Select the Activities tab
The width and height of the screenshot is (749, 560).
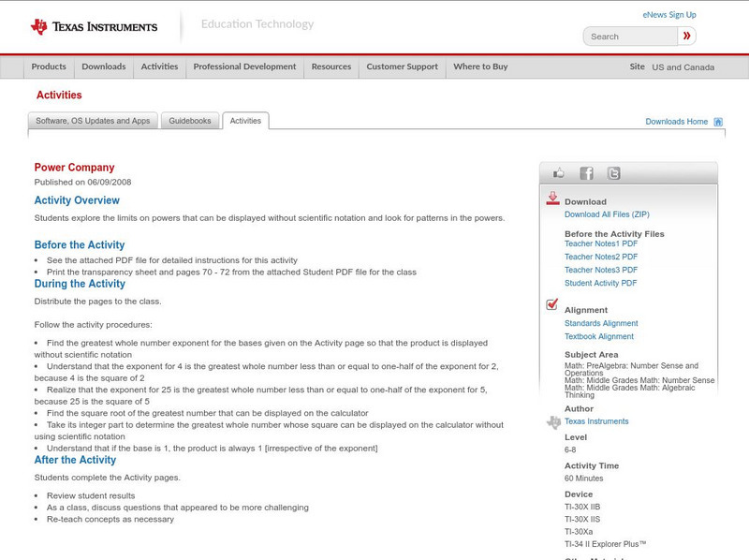click(246, 120)
